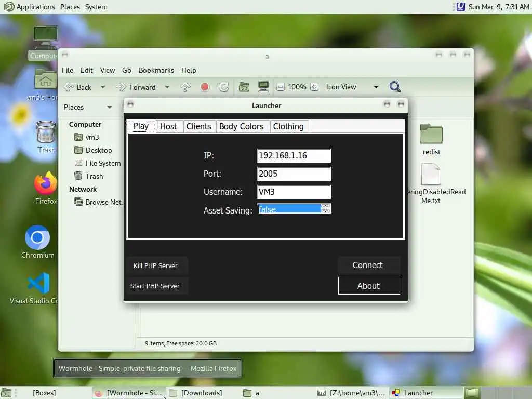Screen dimensions: 532x399
Task: Select the redist folder
Action: pos(431,139)
